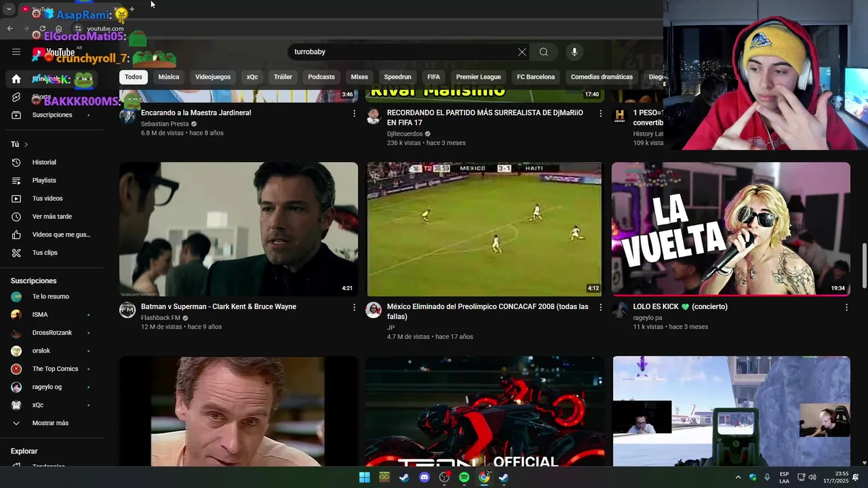Screen dimensions: 868x488
Task: Open three-dot menu for LOLO ES KICK video
Action: (x=846, y=307)
